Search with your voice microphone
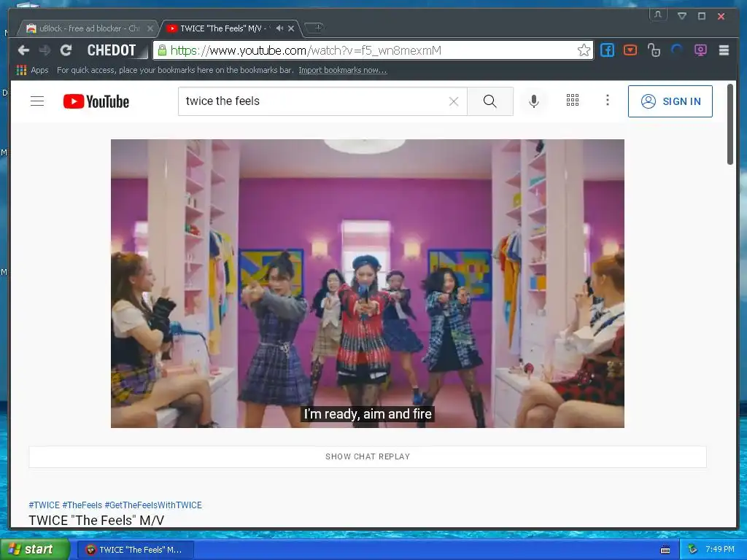Screen dimensions: 747x560 coord(534,101)
